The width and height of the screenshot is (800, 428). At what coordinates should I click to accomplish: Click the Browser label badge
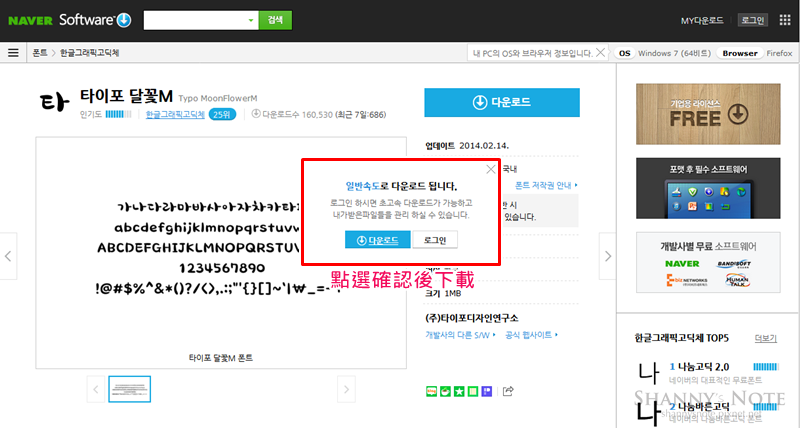[x=740, y=53]
